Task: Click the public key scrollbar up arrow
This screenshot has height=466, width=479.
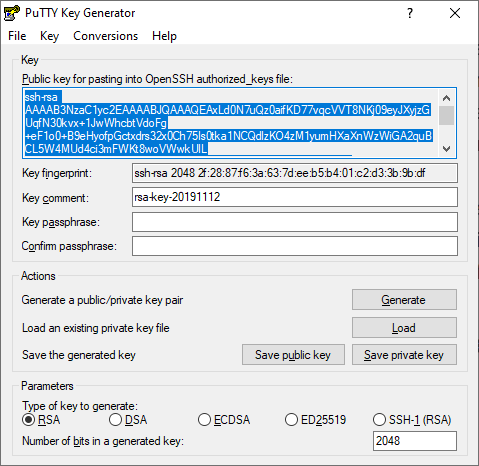Action: 447,98
